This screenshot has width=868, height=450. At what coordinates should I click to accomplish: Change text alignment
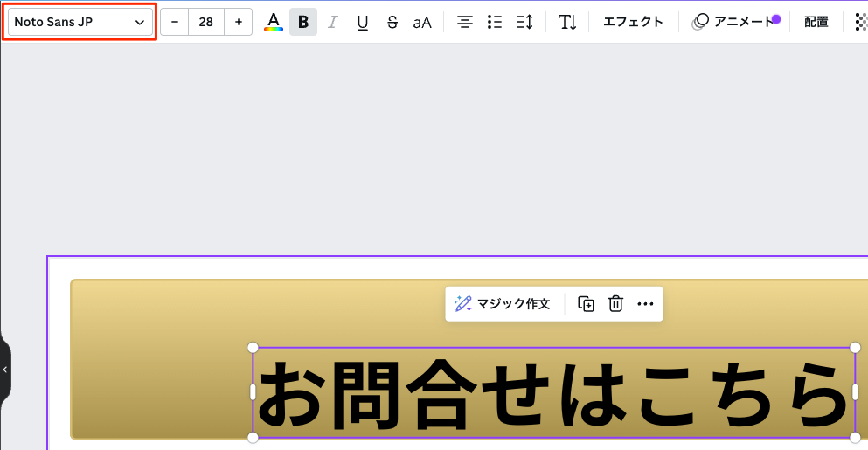[x=464, y=22]
